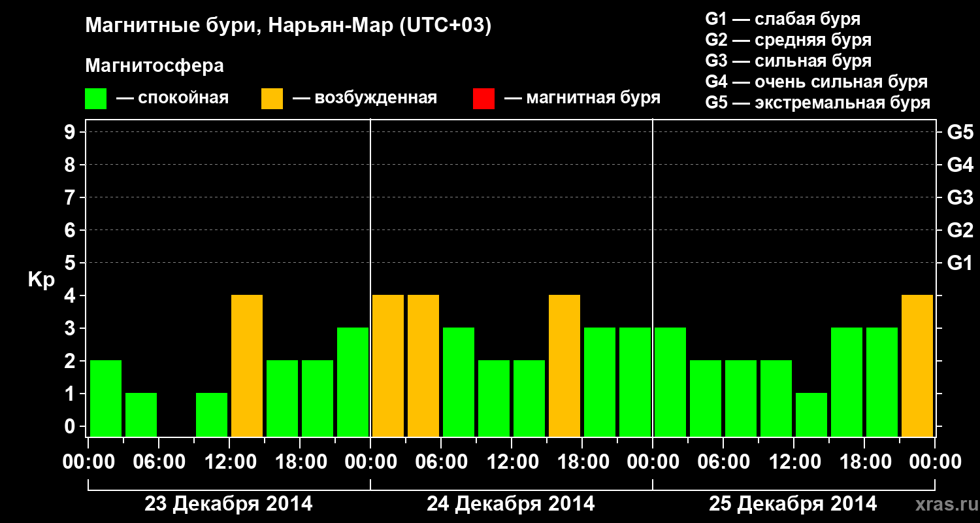Viewport: 980px width, 523px height.
Task: Click the '— спокойная' legend label
Action: [172, 98]
